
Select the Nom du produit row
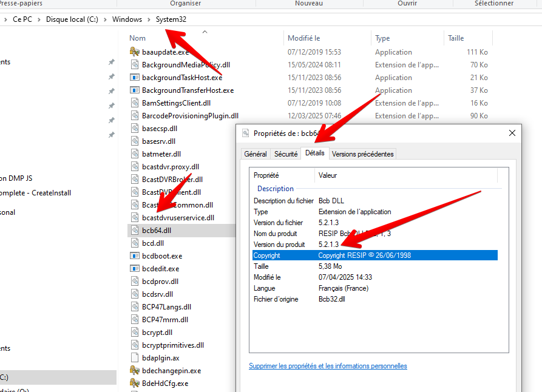375,234
